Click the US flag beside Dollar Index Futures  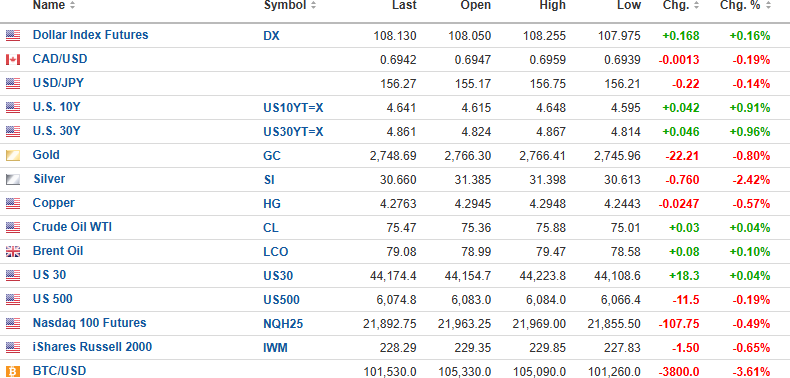pos(13,36)
